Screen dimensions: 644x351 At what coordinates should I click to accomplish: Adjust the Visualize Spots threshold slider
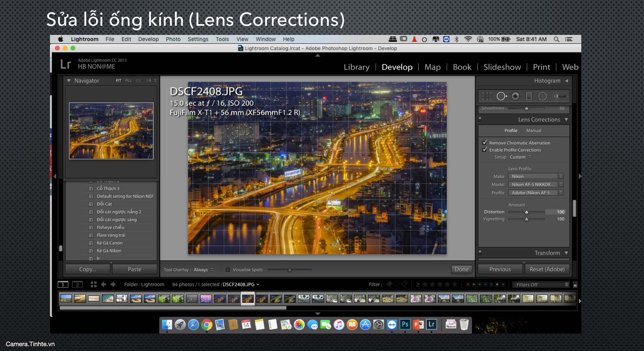[290, 270]
